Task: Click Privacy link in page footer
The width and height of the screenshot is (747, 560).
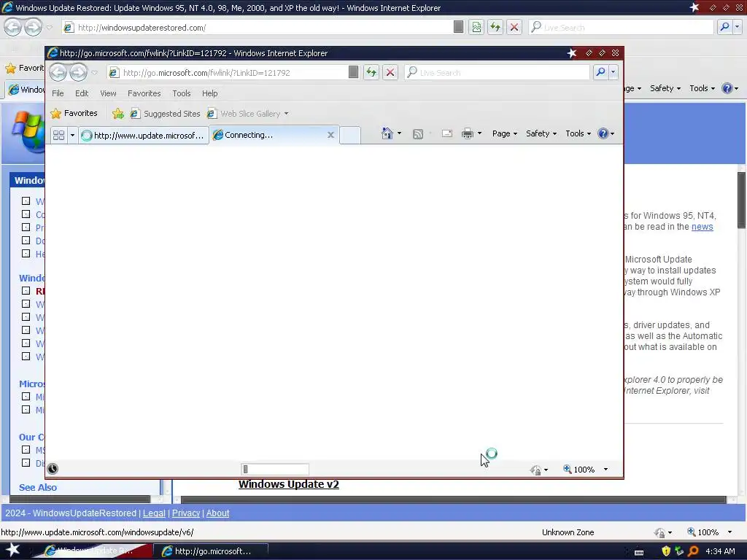Action: pos(186,513)
